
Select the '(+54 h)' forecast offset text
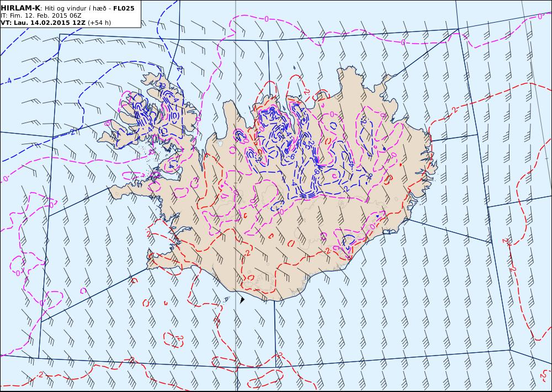(x=99, y=23)
